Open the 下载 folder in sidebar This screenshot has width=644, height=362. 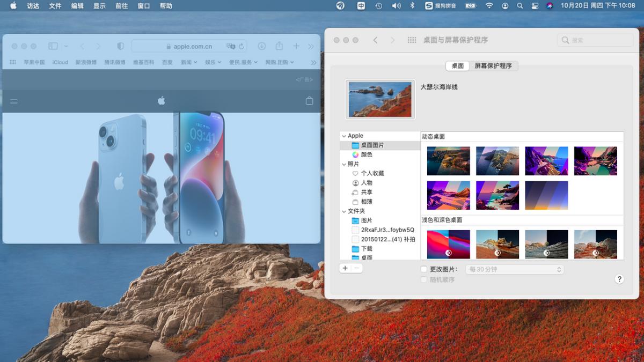[x=364, y=249]
